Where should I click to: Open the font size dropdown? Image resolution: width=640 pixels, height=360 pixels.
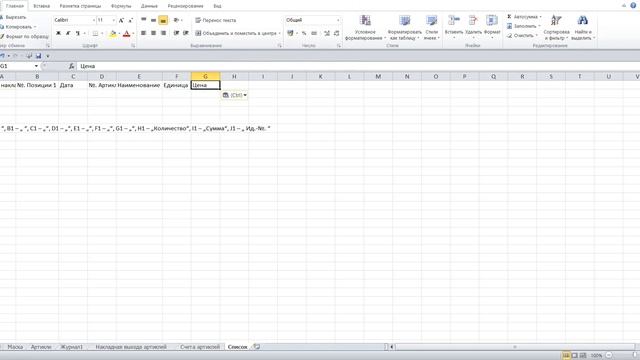coord(113,20)
